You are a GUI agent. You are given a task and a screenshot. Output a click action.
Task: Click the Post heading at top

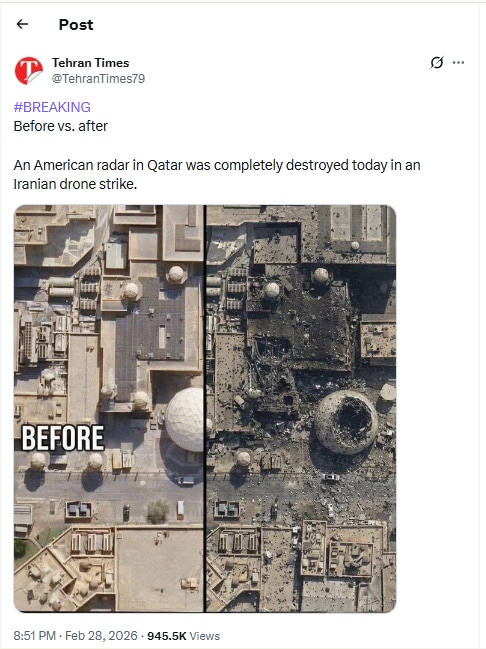coord(76,24)
